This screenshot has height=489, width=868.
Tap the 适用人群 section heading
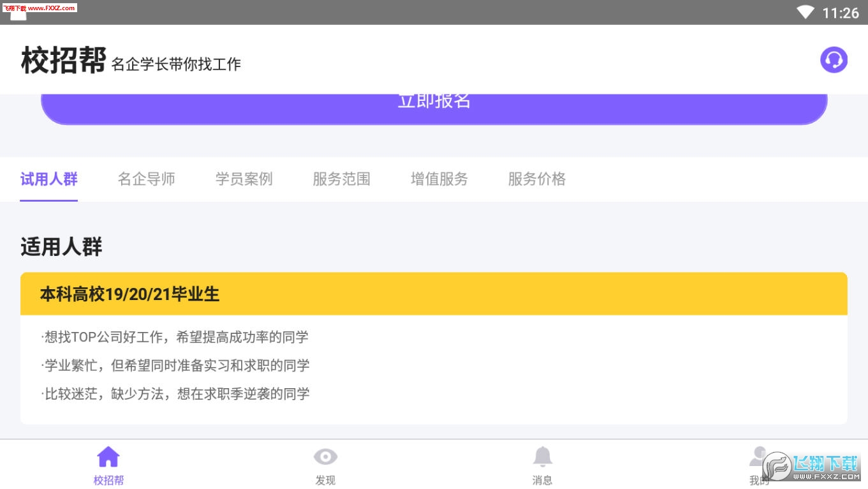61,247
